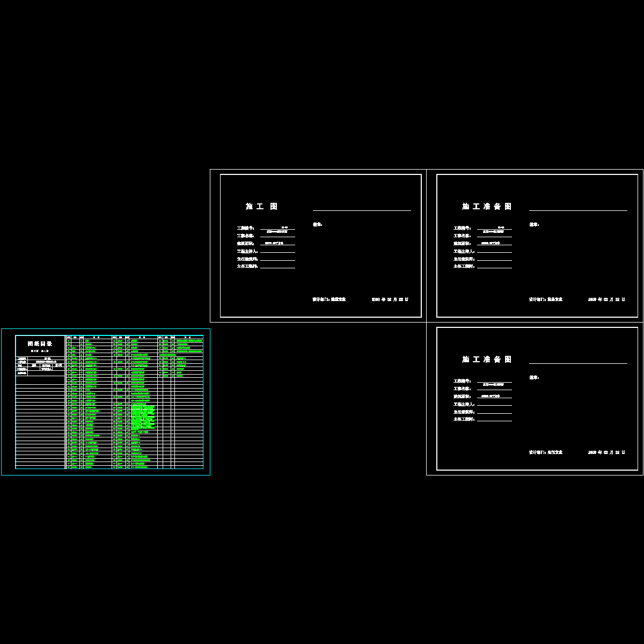The height and width of the screenshot is (644, 644).
Task: Click the dense overlapping green text in the catalog table
Action: click(143, 416)
